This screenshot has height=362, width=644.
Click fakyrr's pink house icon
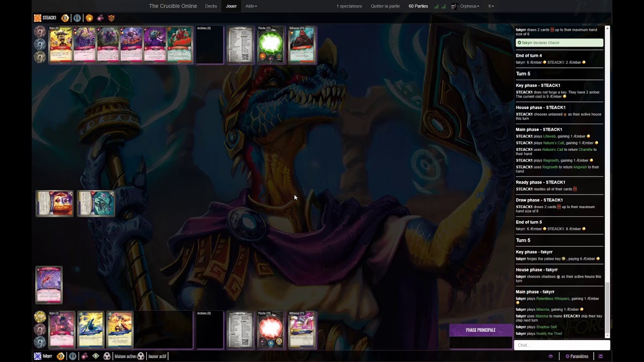coord(85,356)
